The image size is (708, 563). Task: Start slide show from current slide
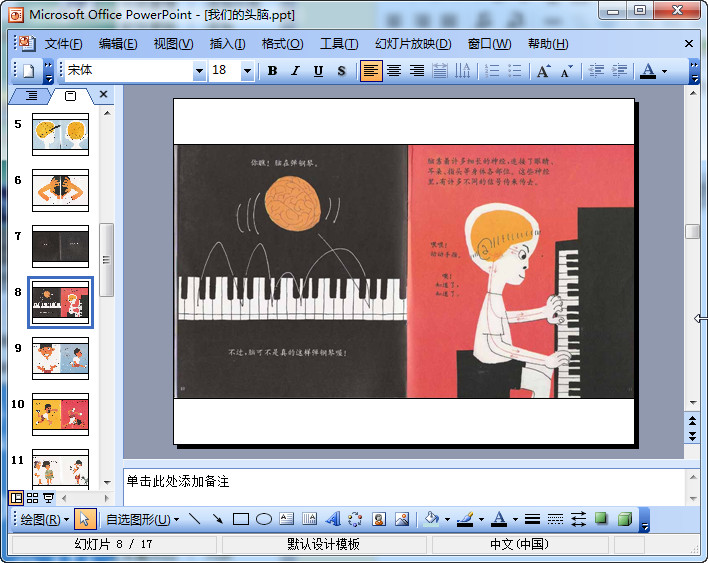48,498
